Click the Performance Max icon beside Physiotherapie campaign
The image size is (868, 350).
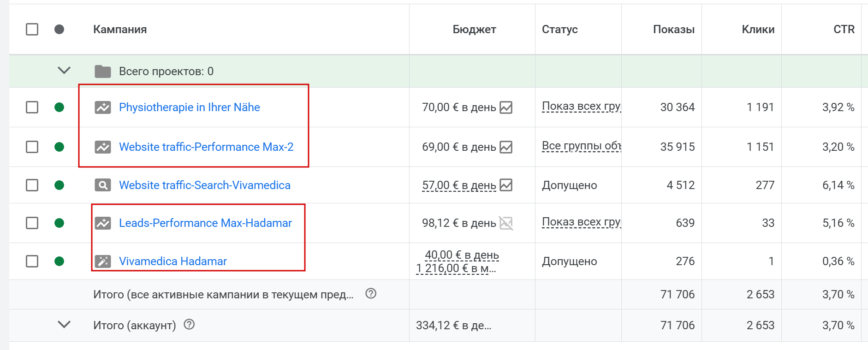(x=103, y=107)
